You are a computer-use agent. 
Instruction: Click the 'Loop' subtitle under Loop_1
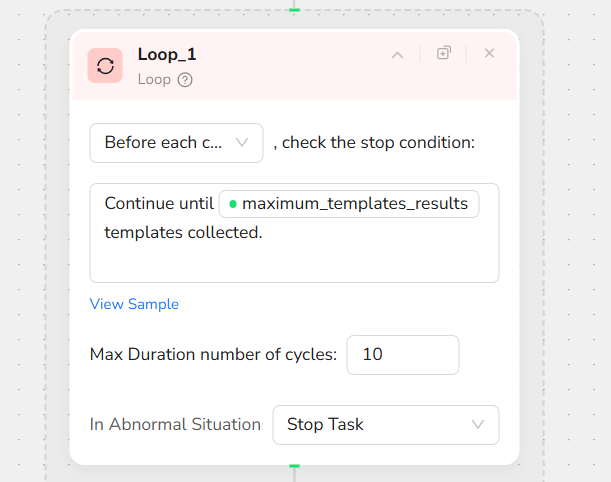pyautogui.click(x=154, y=80)
